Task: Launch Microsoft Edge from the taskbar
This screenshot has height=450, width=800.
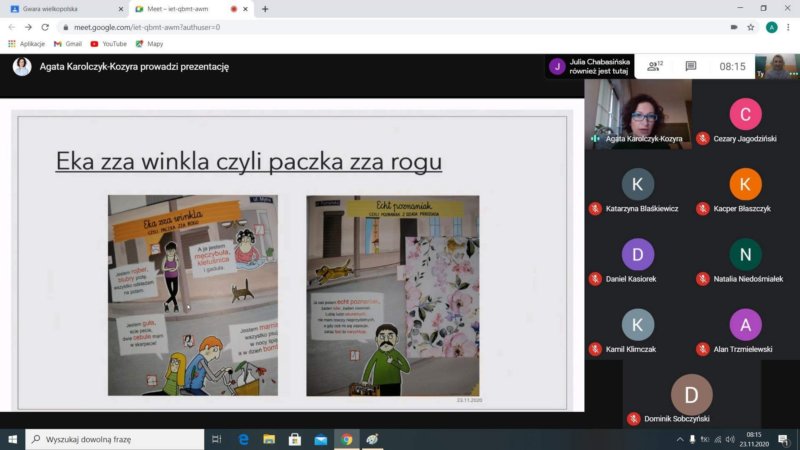Action: (x=243, y=439)
